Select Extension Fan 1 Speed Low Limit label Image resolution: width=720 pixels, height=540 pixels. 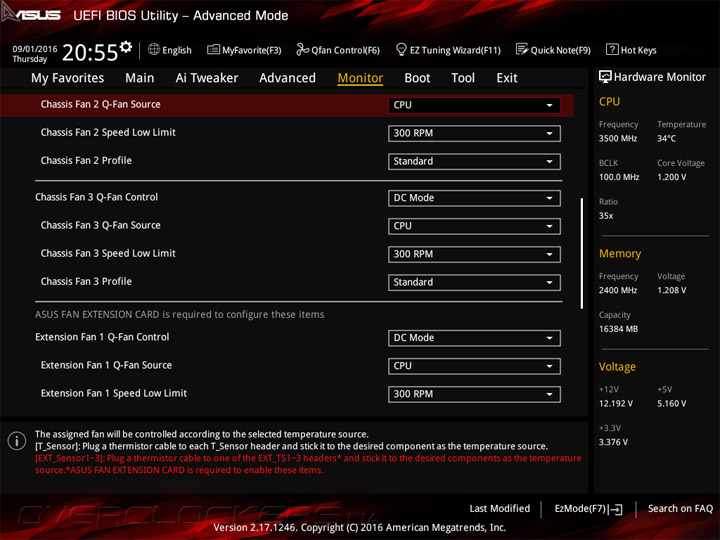113,393
